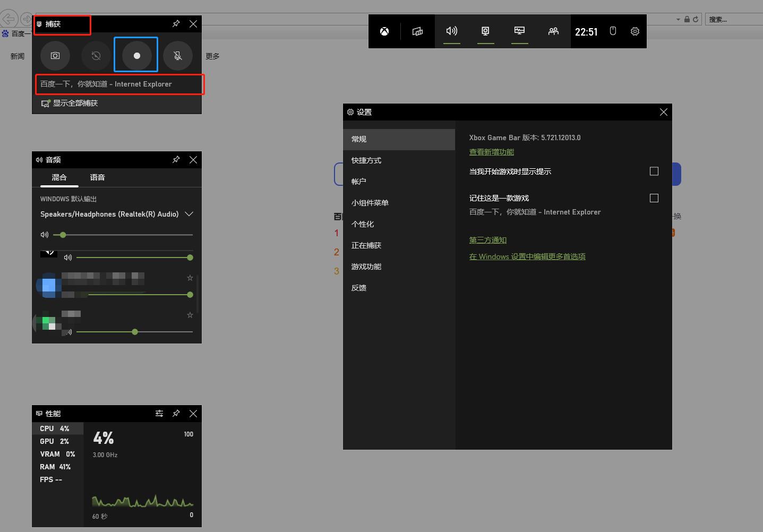The width and height of the screenshot is (763, 532).
Task: Expand the Speakers/Headphones output dropdown
Action: 188,214
